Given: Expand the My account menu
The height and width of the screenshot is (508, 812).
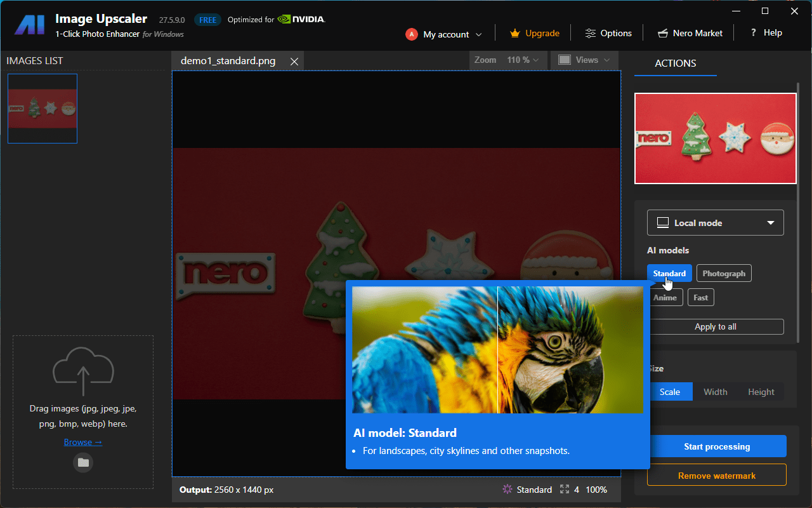Looking at the screenshot, I should [x=443, y=34].
